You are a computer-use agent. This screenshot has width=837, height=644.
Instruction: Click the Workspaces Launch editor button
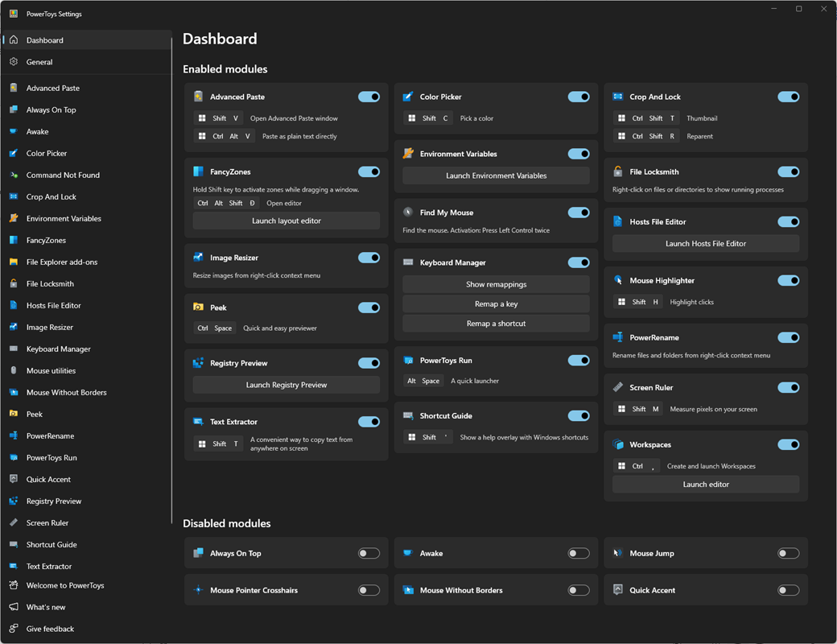point(706,485)
